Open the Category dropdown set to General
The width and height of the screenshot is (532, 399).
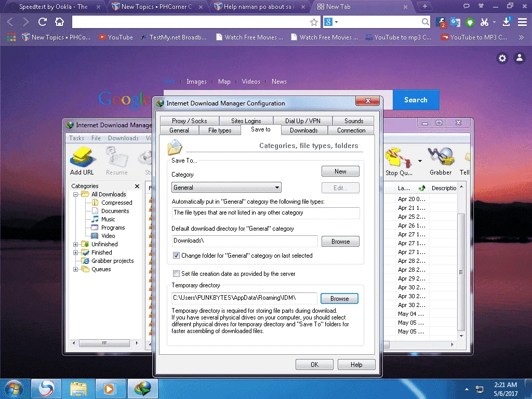pyautogui.click(x=227, y=188)
